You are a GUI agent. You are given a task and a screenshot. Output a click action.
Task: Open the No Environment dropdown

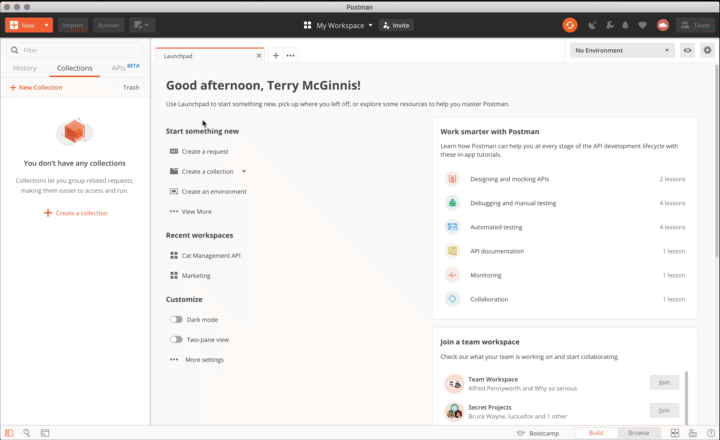[622, 50]
